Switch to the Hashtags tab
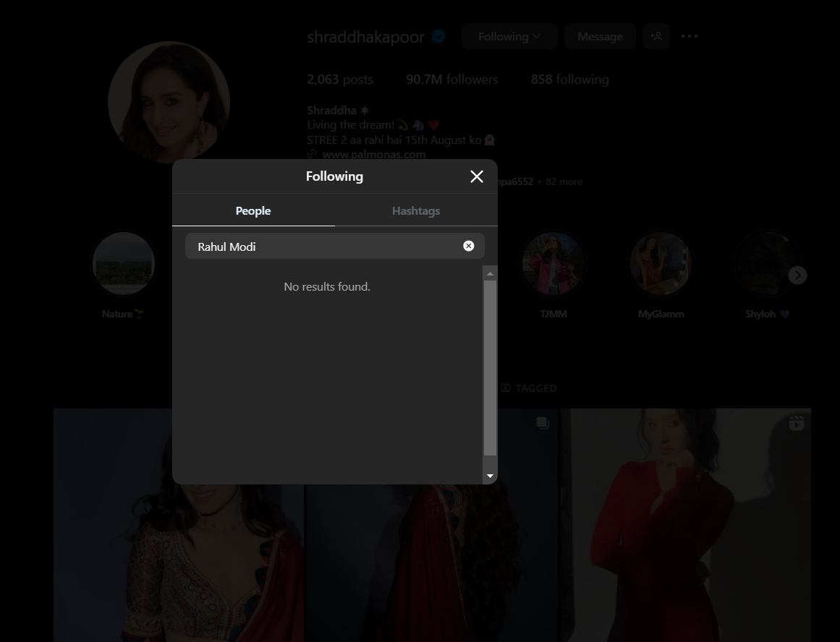 416,210
